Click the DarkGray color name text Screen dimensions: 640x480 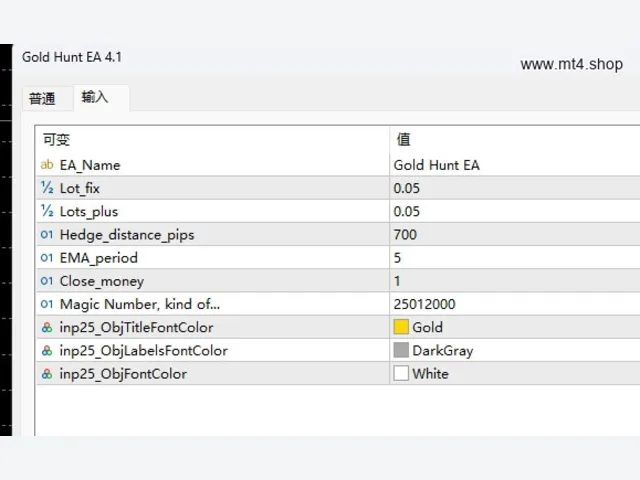(443, 351)
